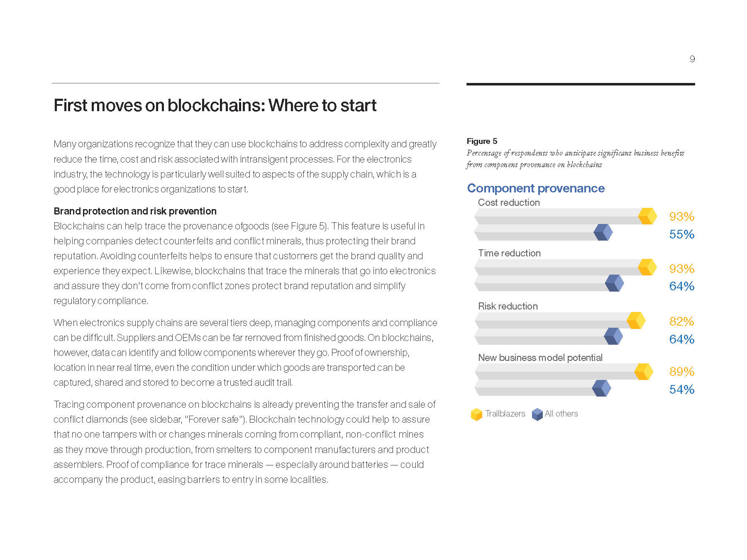The width and height of the screenshot is (747, 560).
Task: Click the page number 9
Action: (692, 59)
